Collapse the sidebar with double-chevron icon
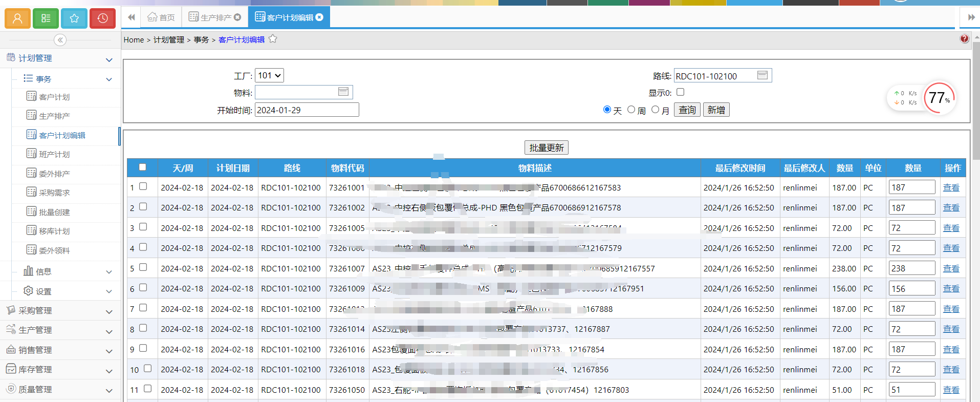This screenshot has width=980, height=402. coord(60,40)
